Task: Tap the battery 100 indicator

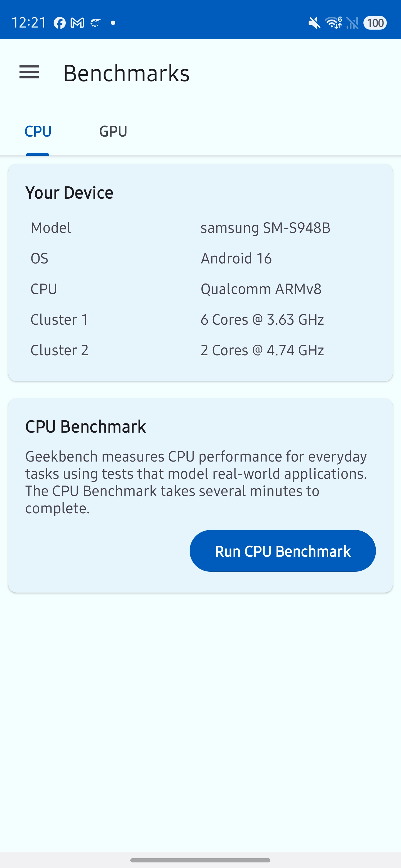Action: click(375, 23)
